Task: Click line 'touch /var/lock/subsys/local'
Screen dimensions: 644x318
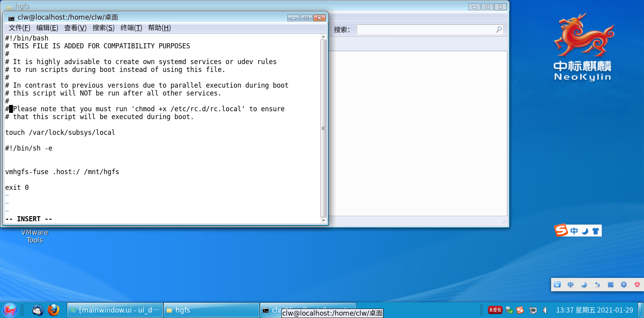Action: tap(60, 132)
